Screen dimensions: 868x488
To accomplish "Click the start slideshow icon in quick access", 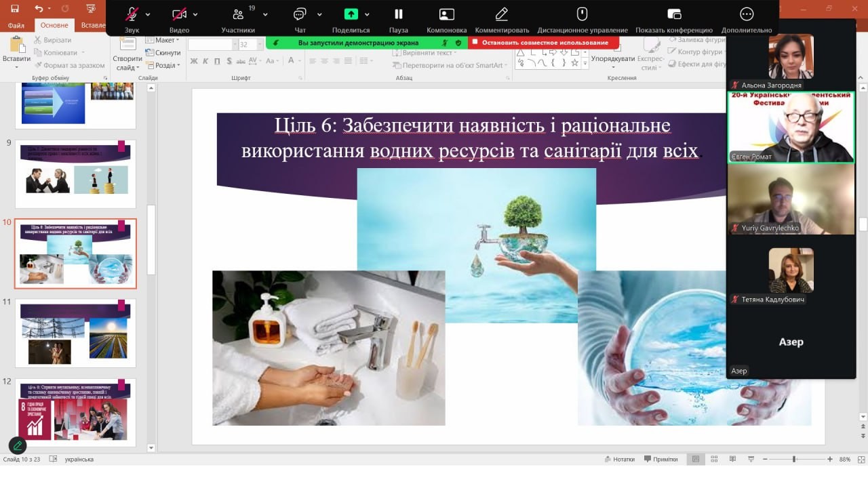I will pyautogui.click(x=90, y=9).
